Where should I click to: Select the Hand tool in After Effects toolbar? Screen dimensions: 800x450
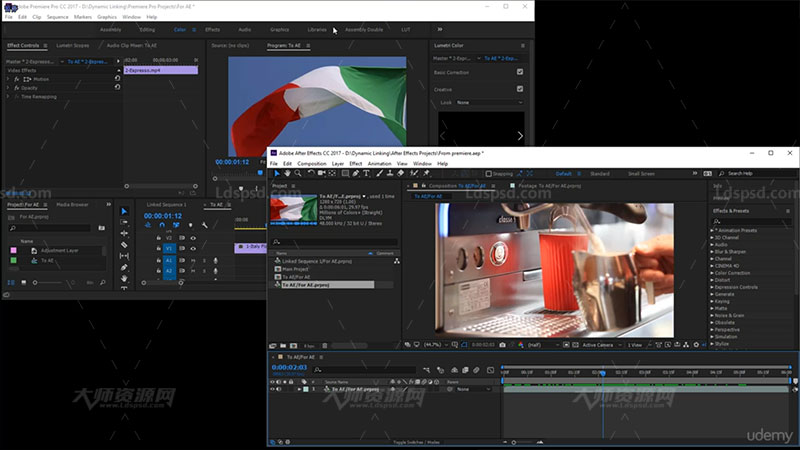(287, 173)
